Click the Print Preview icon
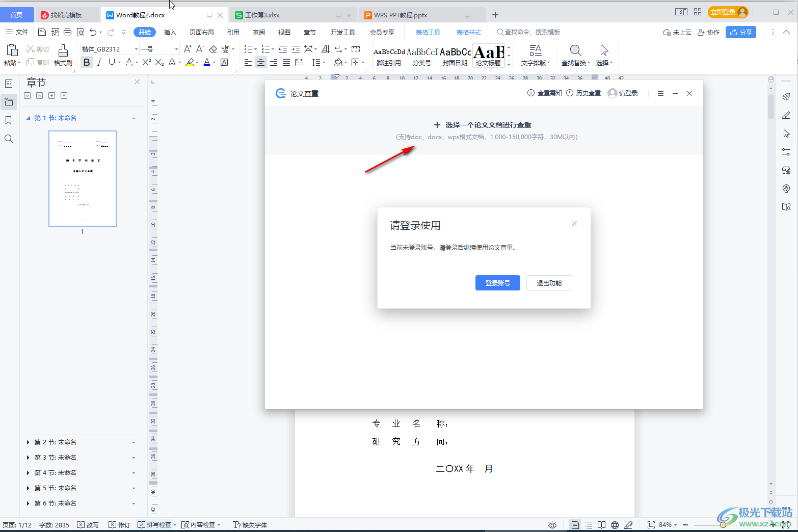The image size is (798, 532). pos(81,32)
